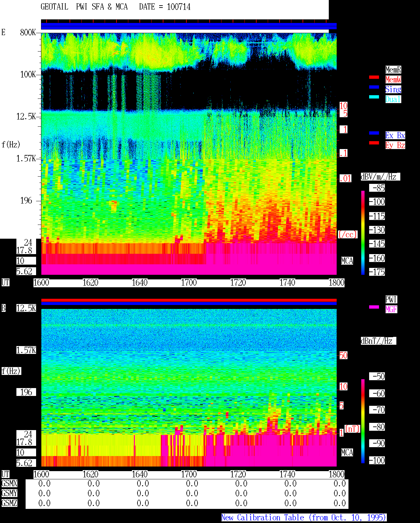This screenshot has width=420, height=523.
Task: Click the E panel label
Action: coord(4,33)
